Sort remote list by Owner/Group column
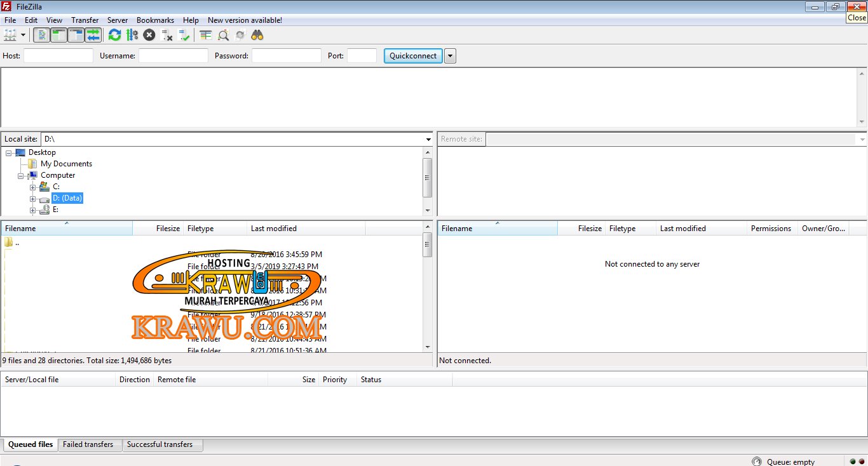 tap(824, 229)
